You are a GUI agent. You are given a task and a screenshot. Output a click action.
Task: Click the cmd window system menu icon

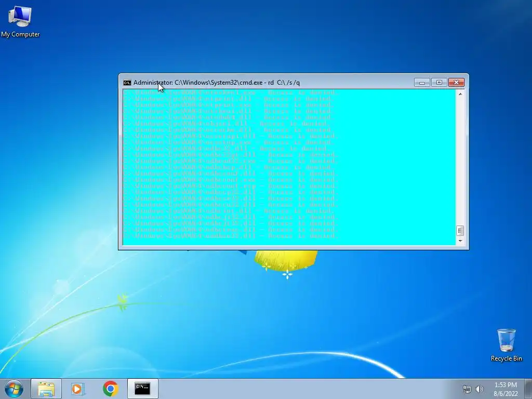click(127, 83)
